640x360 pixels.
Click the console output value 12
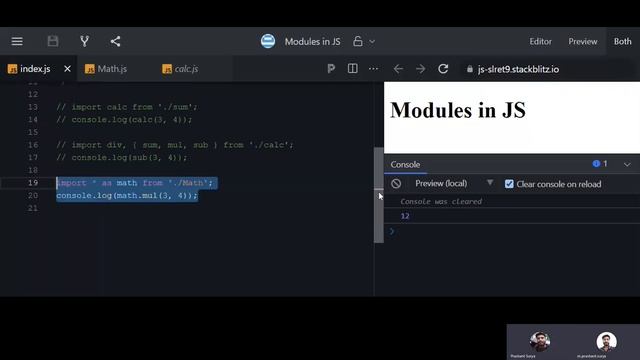point(405,216)
